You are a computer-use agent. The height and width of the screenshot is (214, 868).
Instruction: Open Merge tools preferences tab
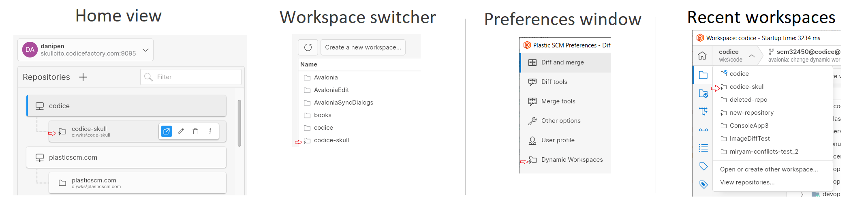565,101
